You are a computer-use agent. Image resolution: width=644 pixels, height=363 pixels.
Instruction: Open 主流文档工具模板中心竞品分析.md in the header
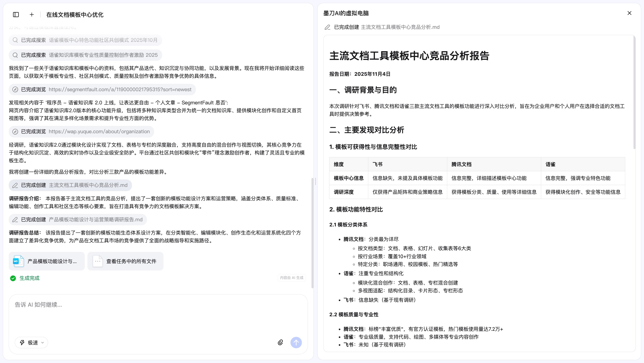tap(400, 27)
